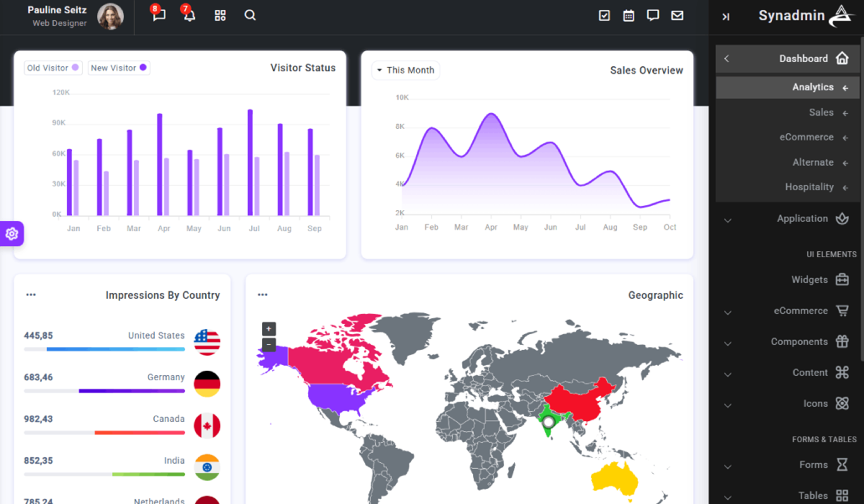The height and width of the screenshot is (504, 864).
Task: Click the 982,43 impressions value
Action: point(38,419)
